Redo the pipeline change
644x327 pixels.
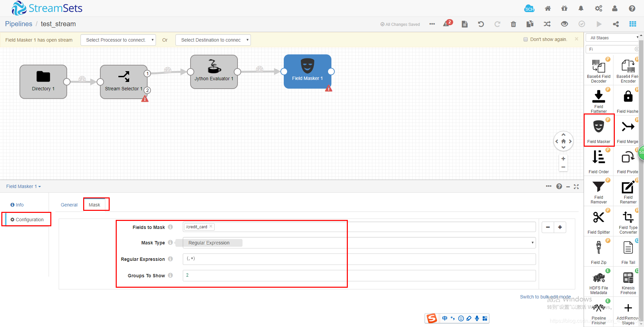click(497, 24)
